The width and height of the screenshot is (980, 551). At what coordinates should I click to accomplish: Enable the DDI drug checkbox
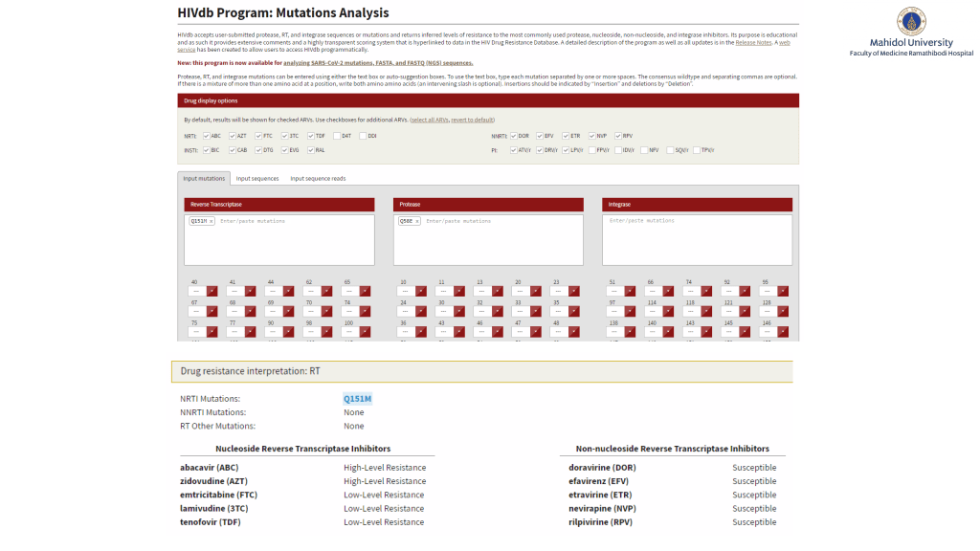[x=362, y=136]
